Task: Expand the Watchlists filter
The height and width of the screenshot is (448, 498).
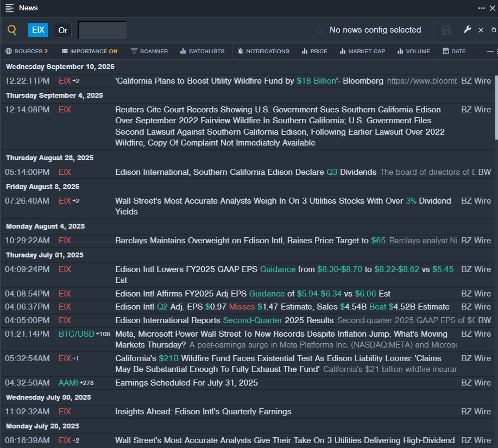Action: 202,51
